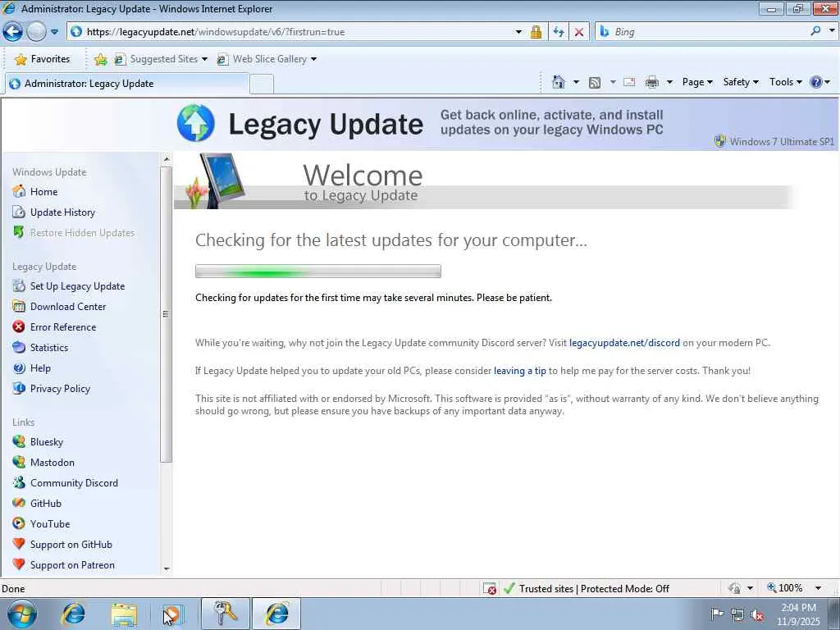840x630 pixels.
Task: Click the search magnifier icon
Action: pos(815,31)
